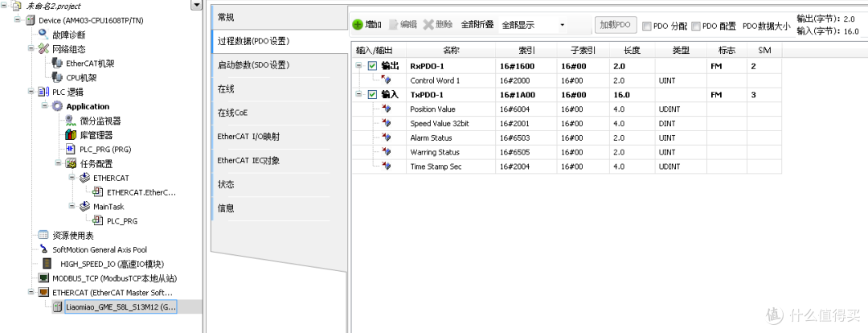Switch to the 常规 tab
Screen dimensions: 868x333
point(278,17)
